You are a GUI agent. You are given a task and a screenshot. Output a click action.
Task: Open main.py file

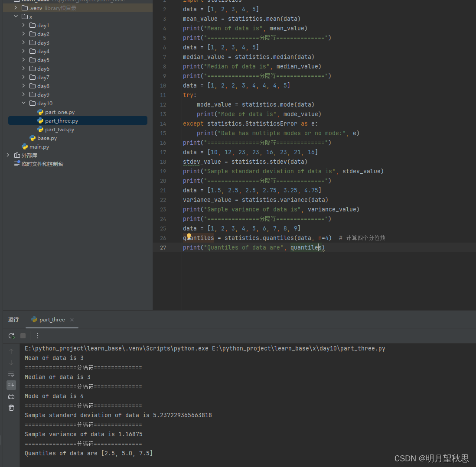pyautogui.click(x=39, y=147)
